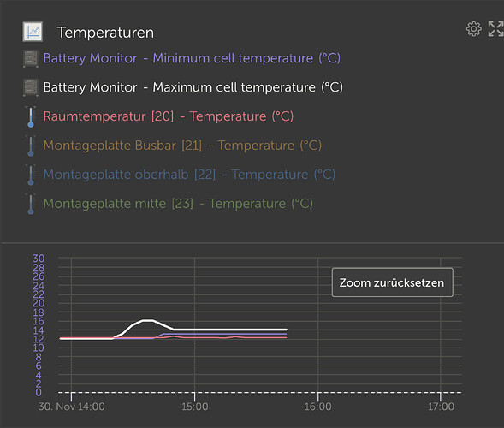Click thermometer icon next to Montageplatte Busbar [21]
504x428 pixels.
pos(31,146)
